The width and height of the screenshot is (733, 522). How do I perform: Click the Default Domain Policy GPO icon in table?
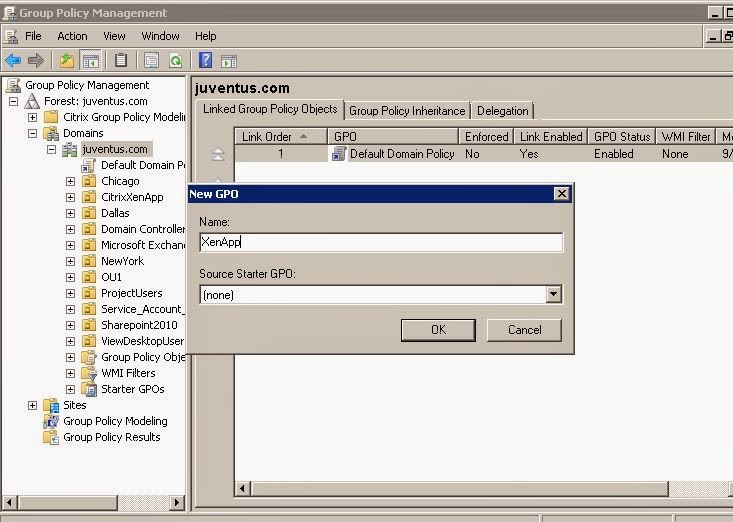(339, 153)
